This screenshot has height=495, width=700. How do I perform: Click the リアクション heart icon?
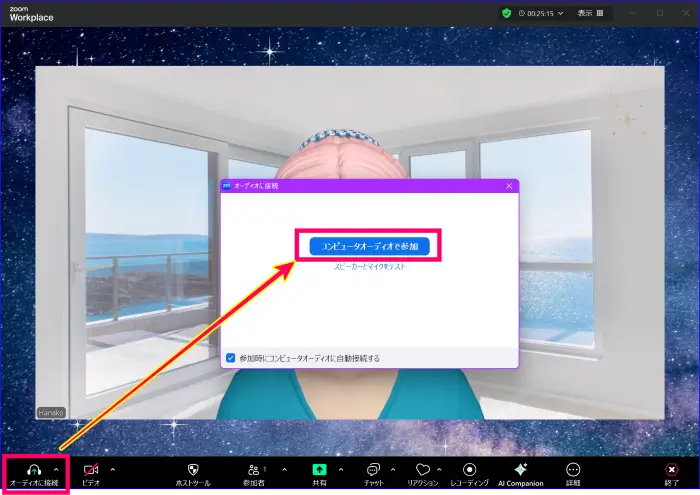422,469
